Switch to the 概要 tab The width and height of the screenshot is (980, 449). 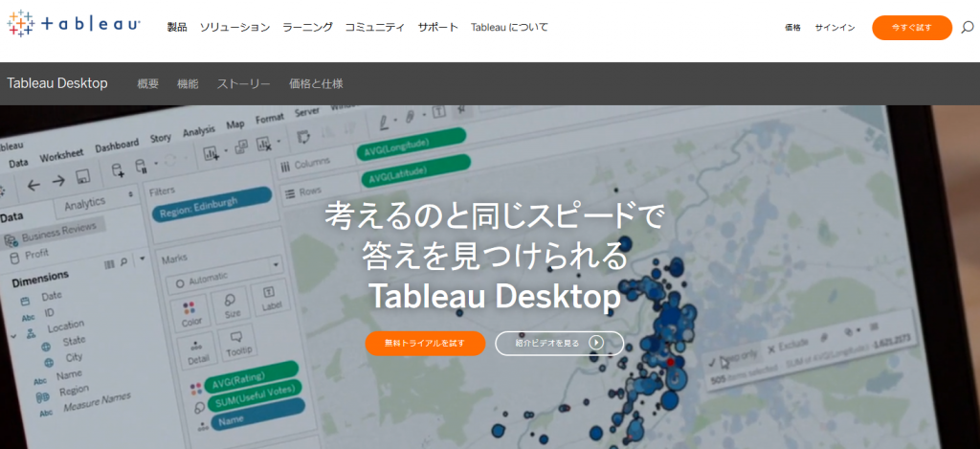148,84
